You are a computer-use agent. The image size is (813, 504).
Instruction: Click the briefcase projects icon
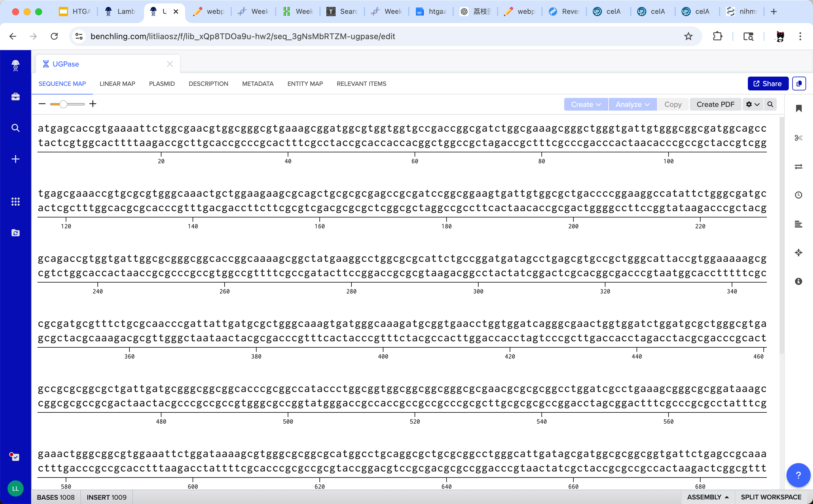[x=15, y=97]
